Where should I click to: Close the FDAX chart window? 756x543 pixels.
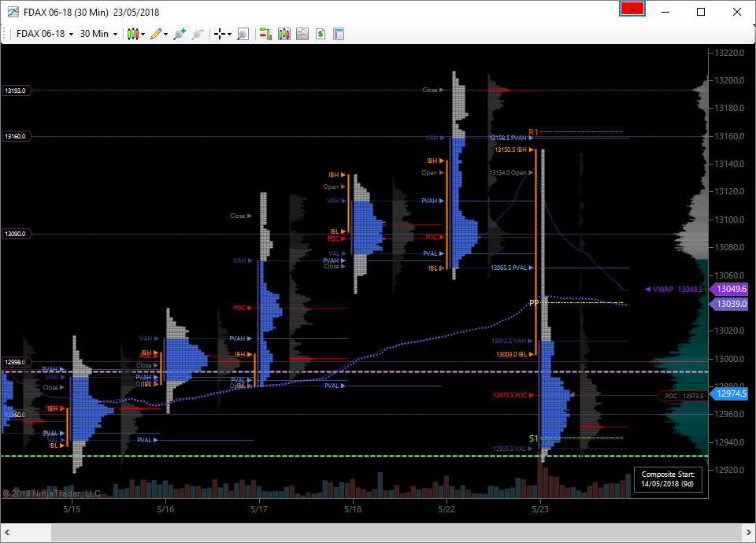point(737,12)
